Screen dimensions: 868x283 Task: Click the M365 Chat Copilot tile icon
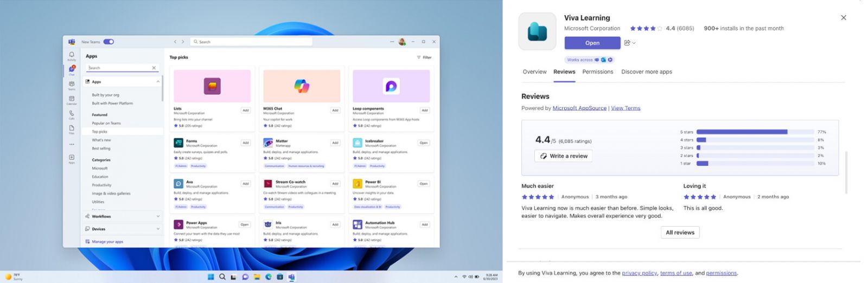(x=302, y=86)
